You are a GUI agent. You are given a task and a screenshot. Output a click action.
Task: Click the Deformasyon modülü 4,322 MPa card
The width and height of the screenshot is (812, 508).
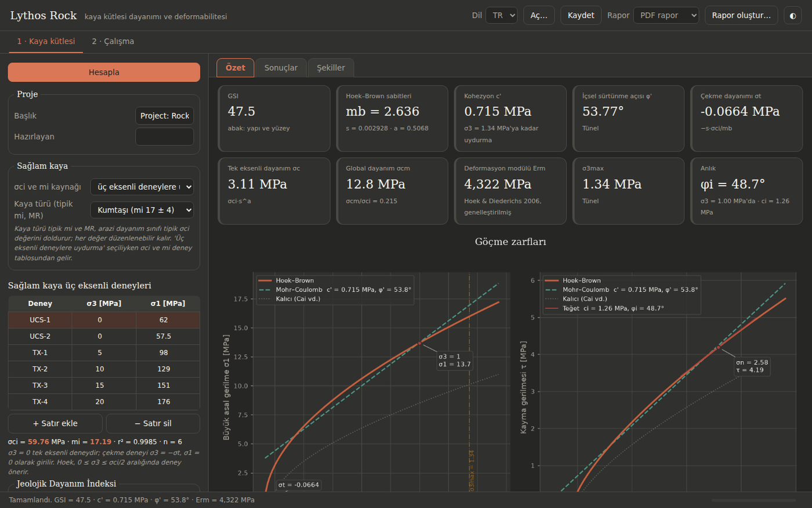coord(510,191)
